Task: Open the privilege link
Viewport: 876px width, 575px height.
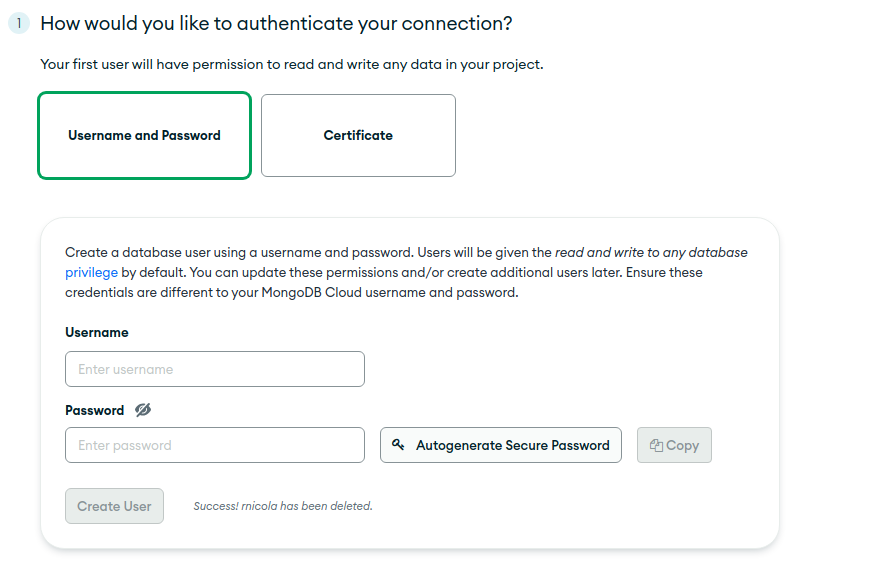Action: tap(91, 272)
